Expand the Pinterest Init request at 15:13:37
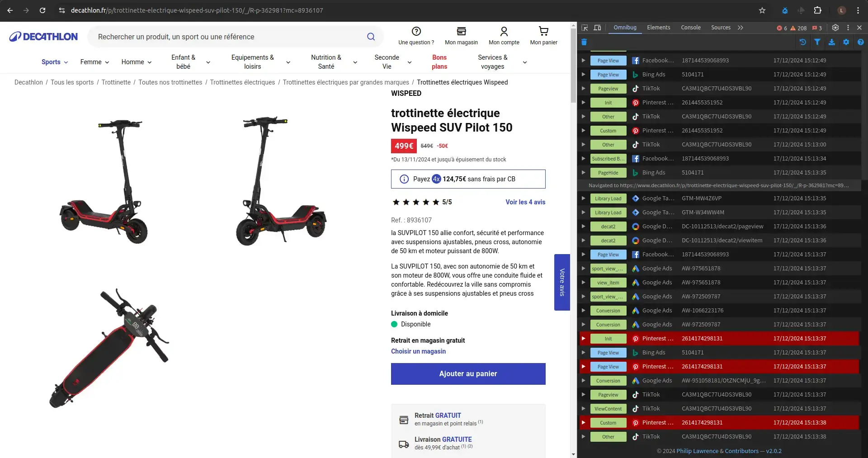 click(x=584, y=339)
